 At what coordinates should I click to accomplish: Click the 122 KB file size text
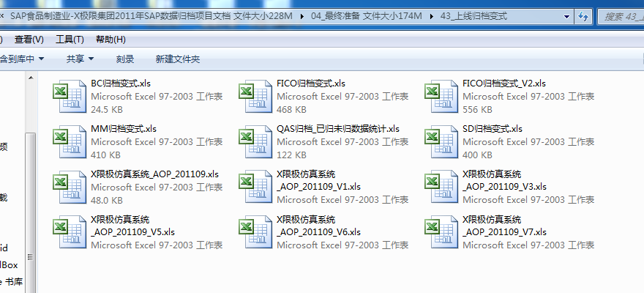291,155
